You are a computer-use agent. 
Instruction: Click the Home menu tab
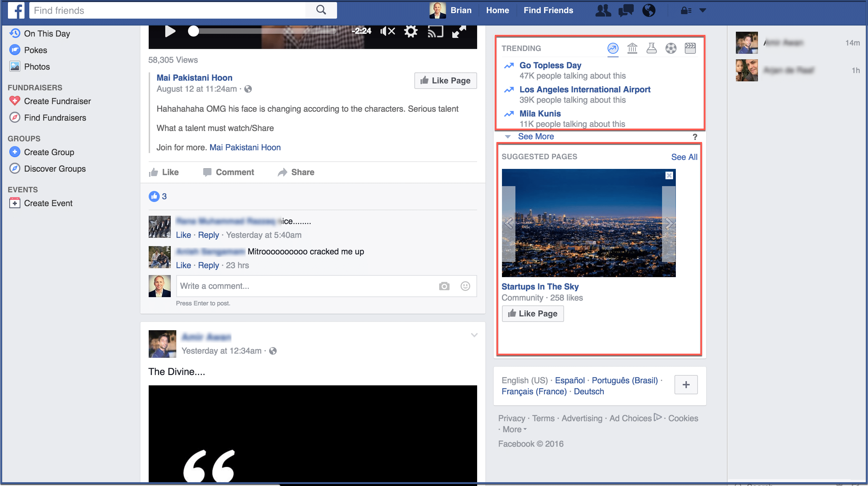tap(497, 10)
